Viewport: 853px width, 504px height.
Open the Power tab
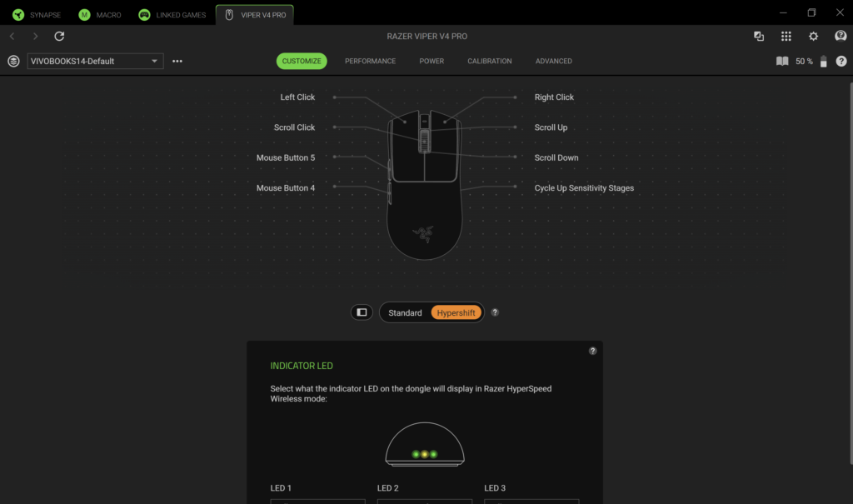pyautogui.click(x=431, y=61)
